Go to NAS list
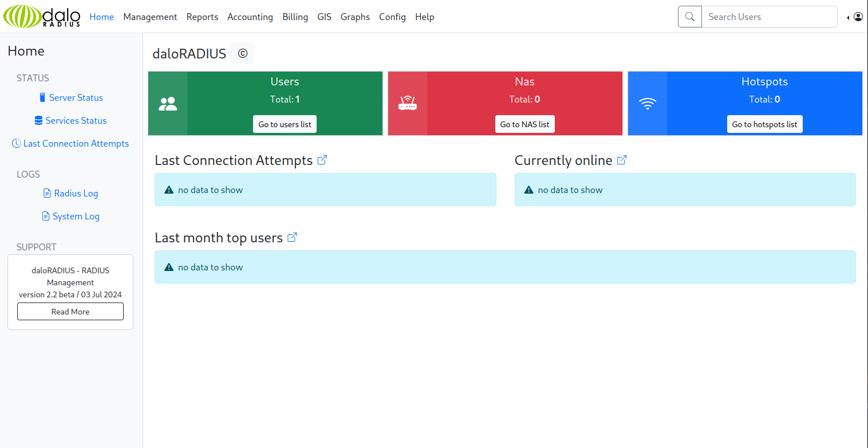 pos(524,124)
